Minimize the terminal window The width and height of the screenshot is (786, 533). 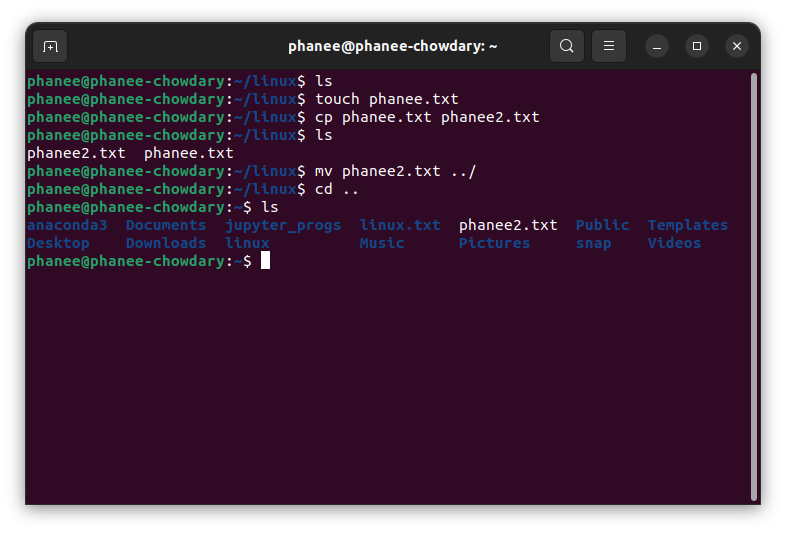[657, 47]
